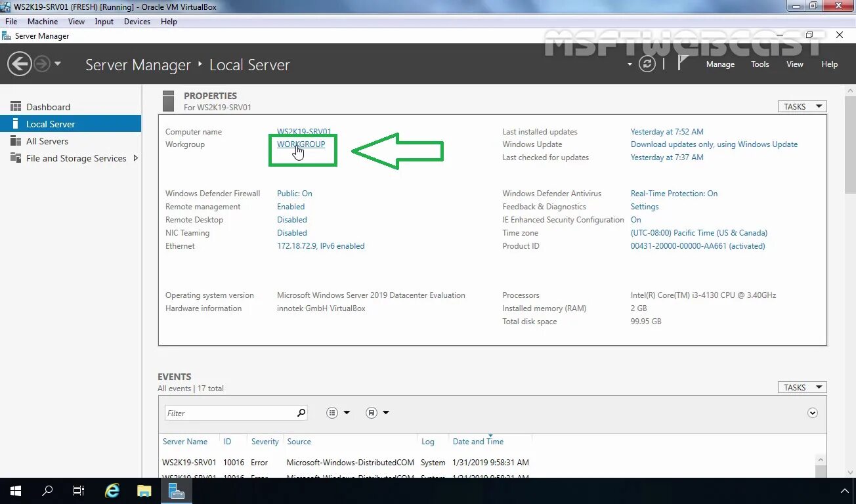856x504 pixels.
Task: Open the dropdown arrow left of refresh
Action: click(630, 64)
